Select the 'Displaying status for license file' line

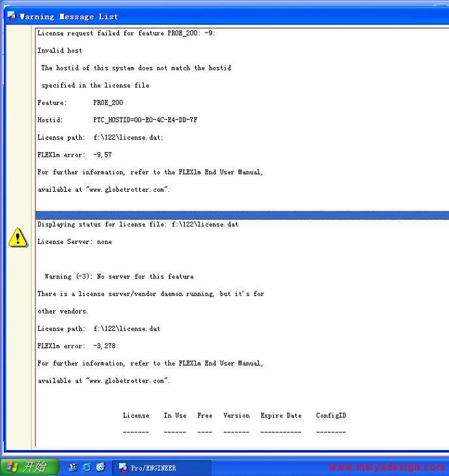point(138,224)
